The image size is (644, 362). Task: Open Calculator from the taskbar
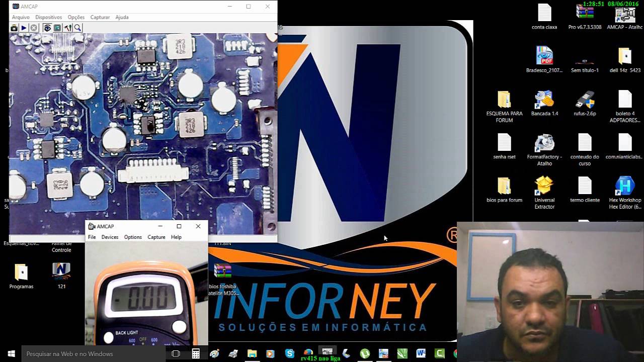pyautogui.click(x=196, y=353)
